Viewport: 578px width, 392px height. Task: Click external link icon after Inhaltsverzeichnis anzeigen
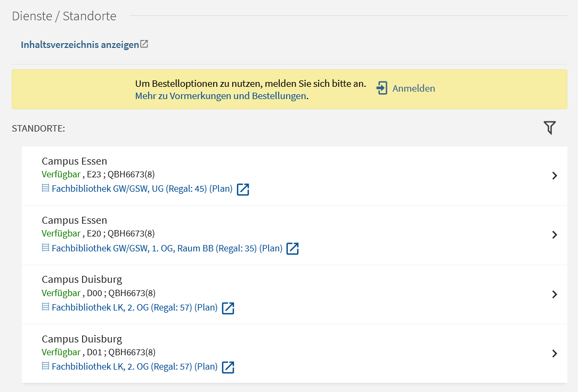pos(144,44)
